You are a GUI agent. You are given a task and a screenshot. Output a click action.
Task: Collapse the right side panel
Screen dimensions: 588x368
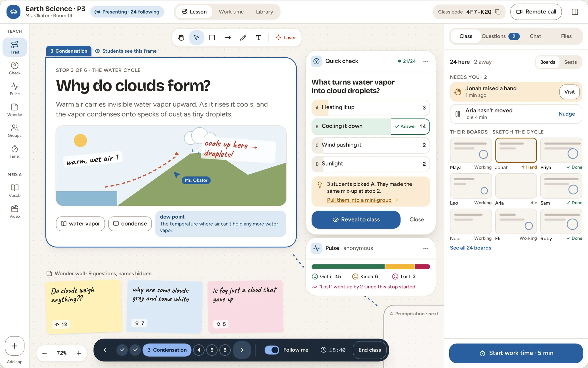[x=575, y=12]
